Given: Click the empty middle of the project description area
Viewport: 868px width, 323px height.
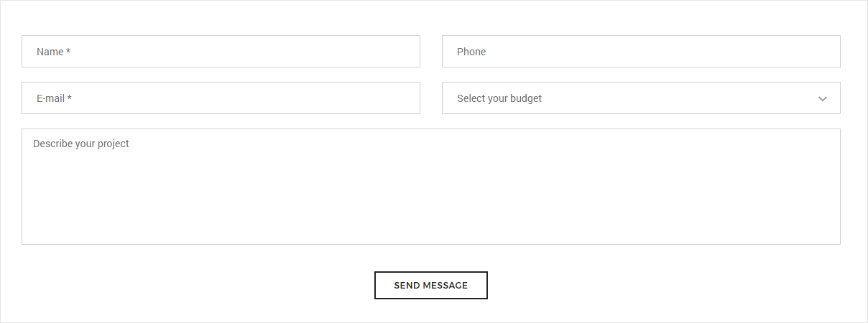Looking at the screenshot, I should click(x=431, y=194).
